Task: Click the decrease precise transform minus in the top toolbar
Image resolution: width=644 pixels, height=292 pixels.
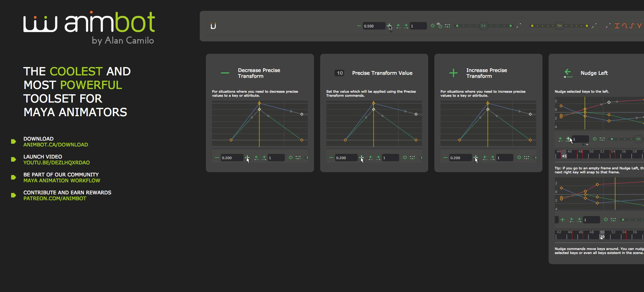Action: point(359,26)
